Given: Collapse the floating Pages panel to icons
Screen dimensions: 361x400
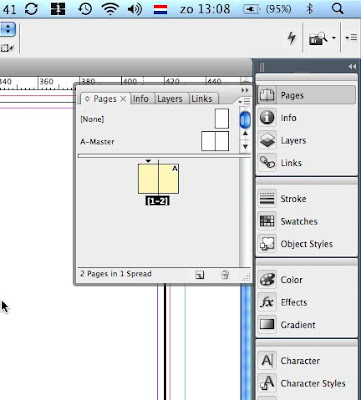Looking at the screenshot, I should pyautogui.click(x=245, y=90).
